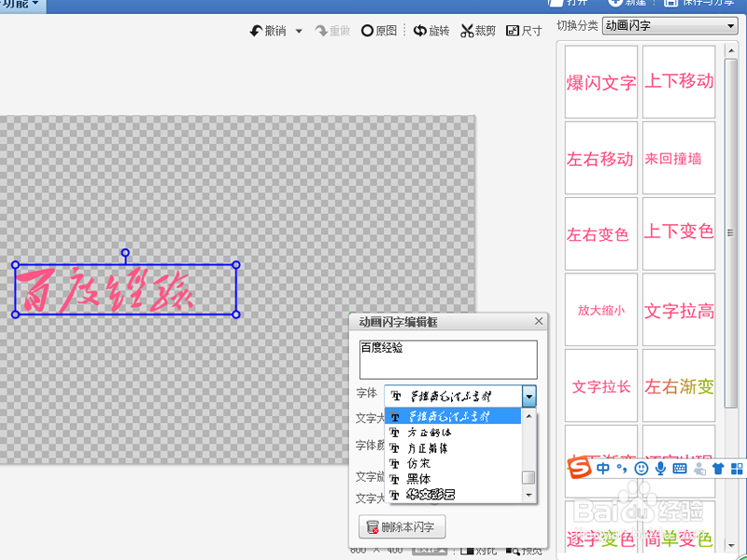This screenshot has width=747, height=560.
Task: Click the Sogou user account icon
Action: pyautogui.click(x=699, y=469)
